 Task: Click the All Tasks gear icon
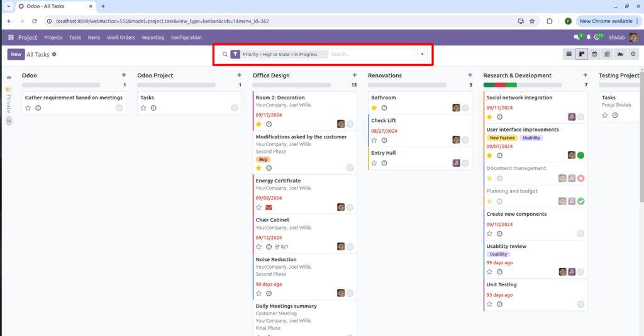54,54
